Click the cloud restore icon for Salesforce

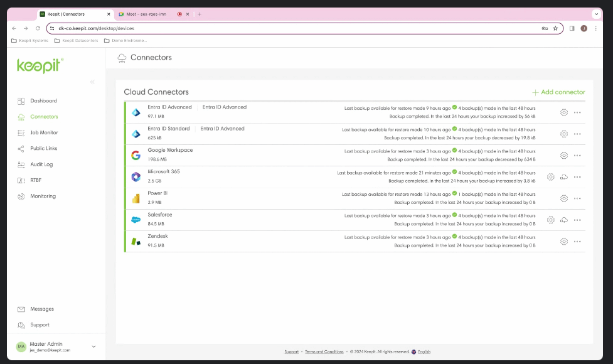pyautogui.click(x=563, y=220)
